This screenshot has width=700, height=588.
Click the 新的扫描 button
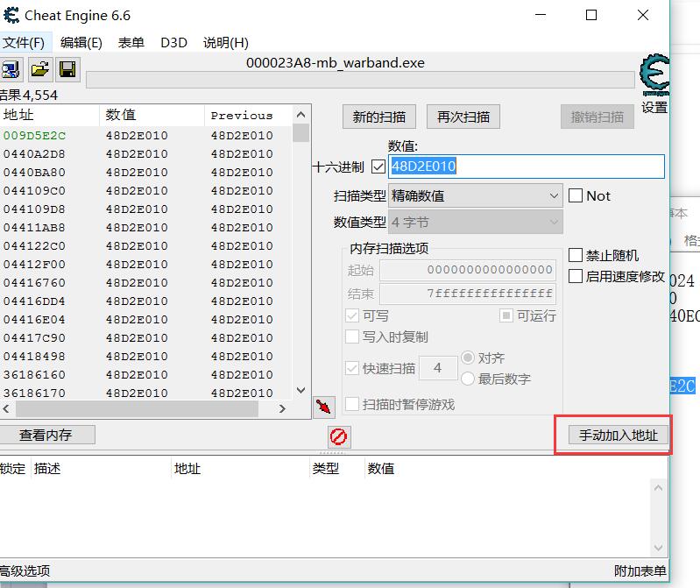point(379,117)
